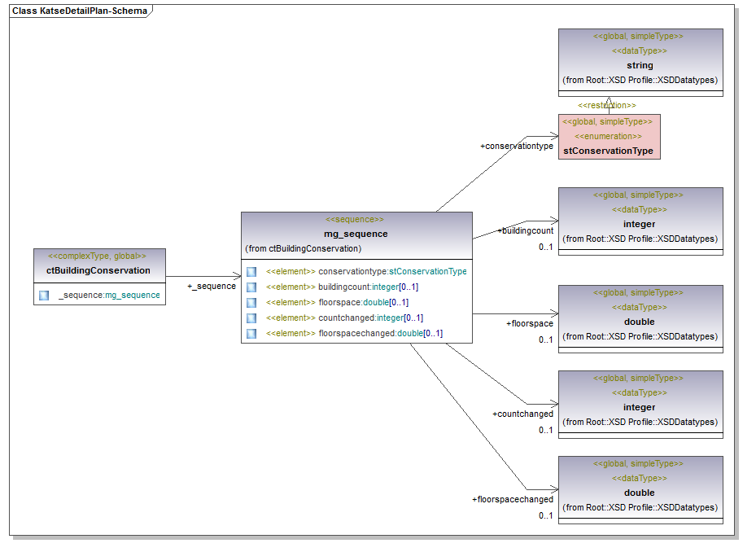Select the ctBuildingConservation class header

(98, 270)
